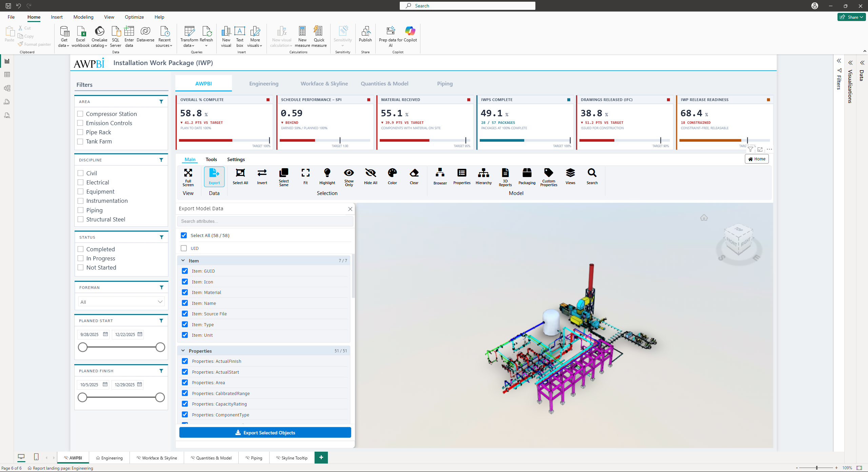Tick the Electrical discipline checkbox
Viewport: 868px width, 472px height.
click(81, 182)
